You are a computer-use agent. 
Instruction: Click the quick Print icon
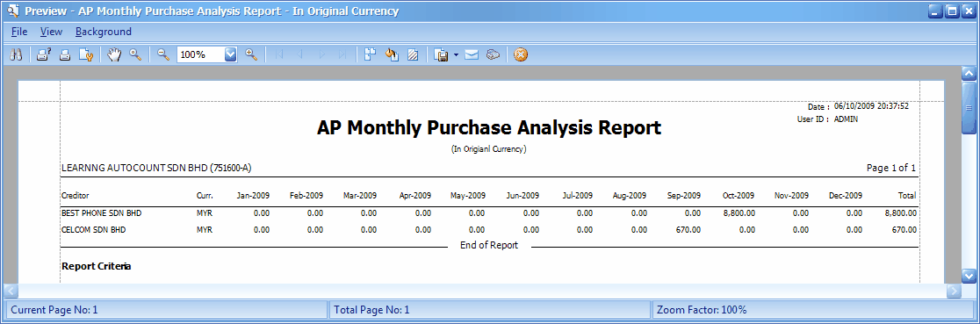tap(64, 55)
